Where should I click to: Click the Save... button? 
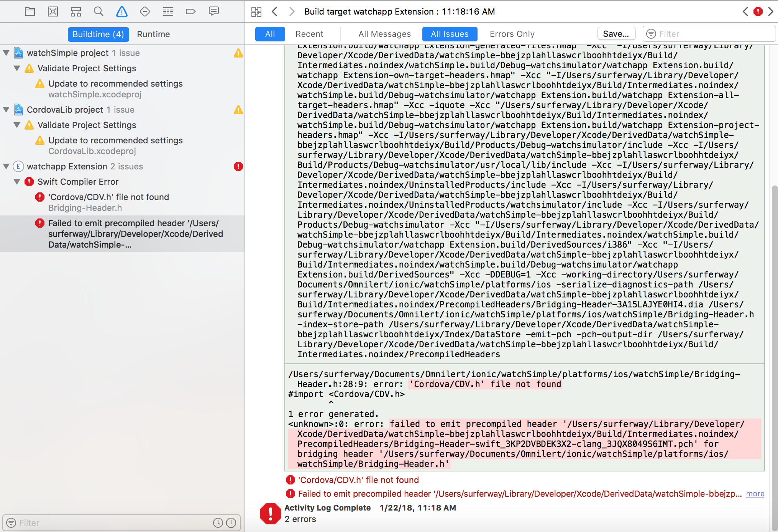(616, 34)
